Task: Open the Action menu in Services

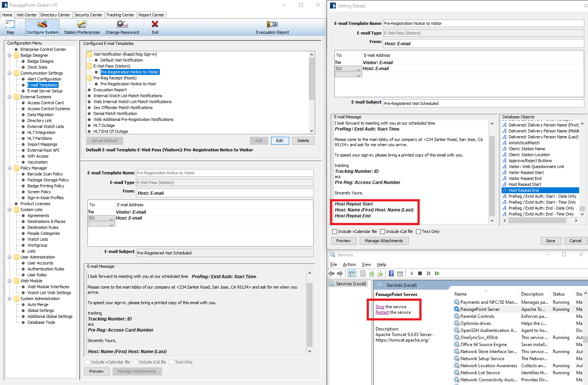Action: [349, 264]
